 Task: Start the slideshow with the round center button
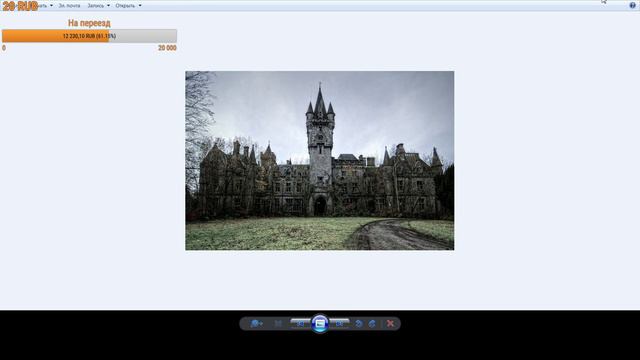pos(320,324)
